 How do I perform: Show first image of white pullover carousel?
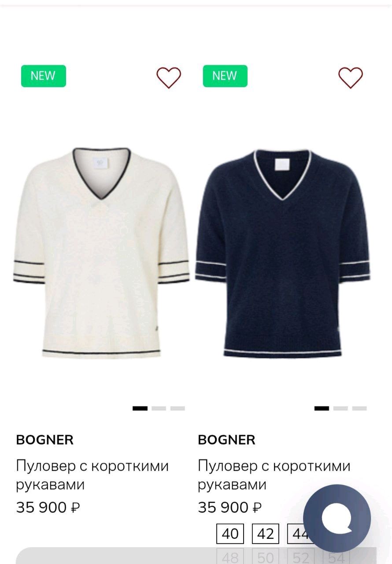pyautogui.click(x=140, y=408)
